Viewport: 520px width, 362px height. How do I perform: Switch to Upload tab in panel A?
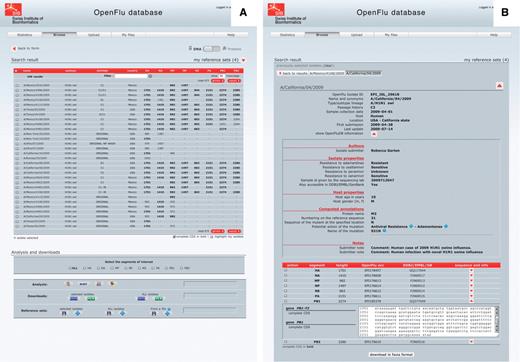pos(94,35)
